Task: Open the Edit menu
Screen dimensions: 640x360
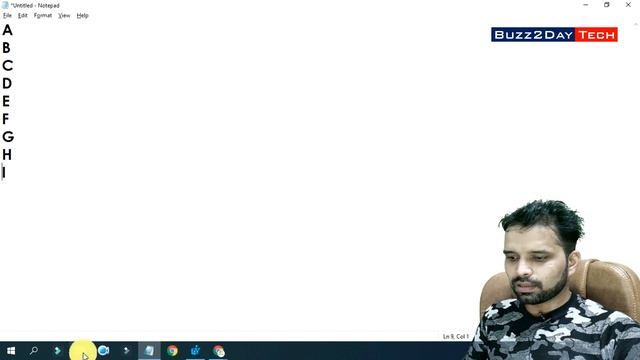Action: click(x=23, y=16)
